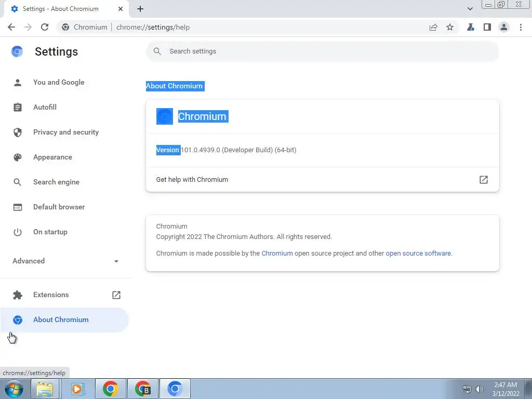Open the profile avatar menu
Viewport: 532px width, 399px height.
point(504,27)
